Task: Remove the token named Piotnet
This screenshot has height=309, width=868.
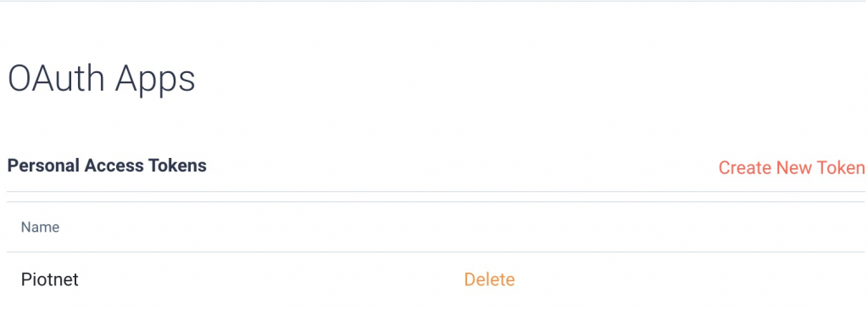Action: [489, 279]
